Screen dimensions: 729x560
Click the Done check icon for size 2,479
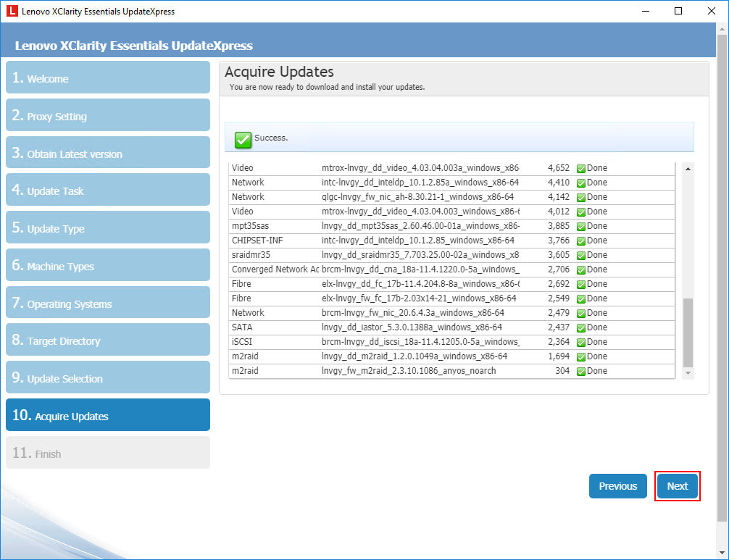[x=581, y=314]
